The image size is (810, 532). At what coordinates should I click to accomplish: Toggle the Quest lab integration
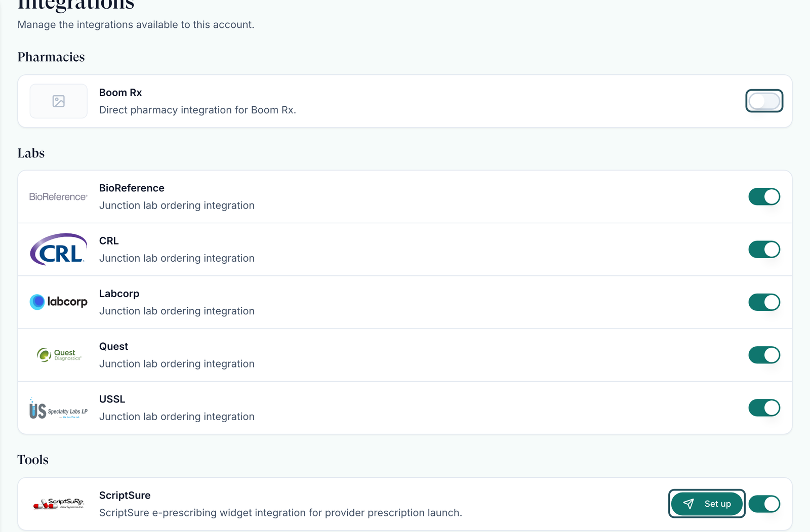tap(764, 355)
